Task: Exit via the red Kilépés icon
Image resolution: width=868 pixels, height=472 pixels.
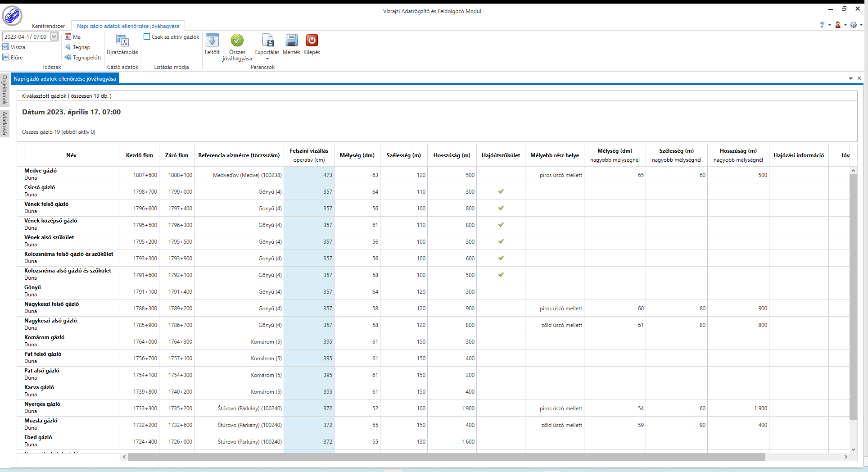Action: [x=312, y=41]
